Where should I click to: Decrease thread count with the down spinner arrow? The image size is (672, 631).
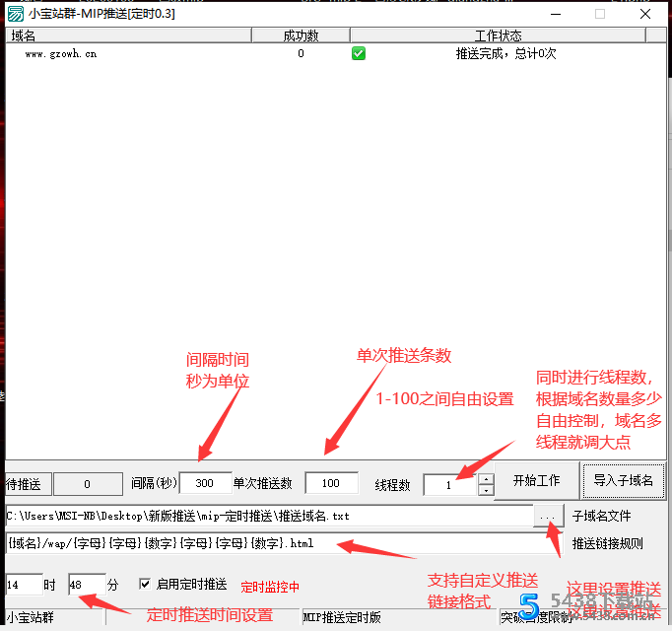point(486,490)
